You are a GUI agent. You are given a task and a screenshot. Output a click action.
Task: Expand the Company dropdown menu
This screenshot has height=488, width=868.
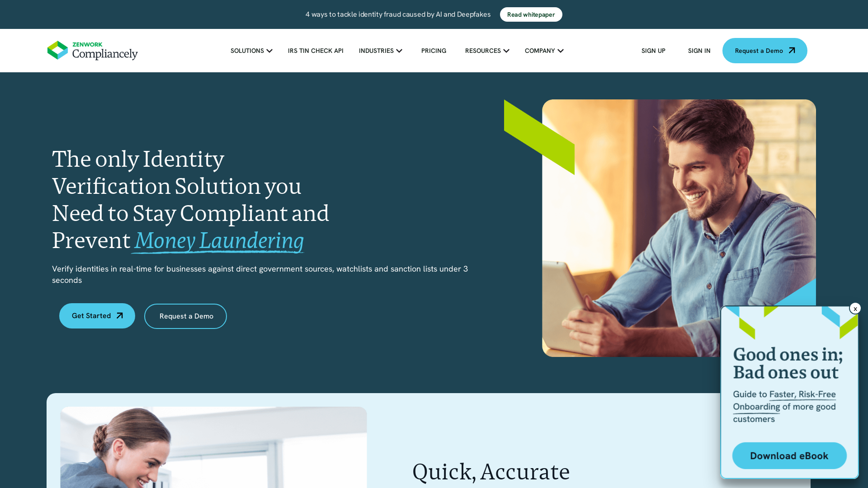(543, 51)
